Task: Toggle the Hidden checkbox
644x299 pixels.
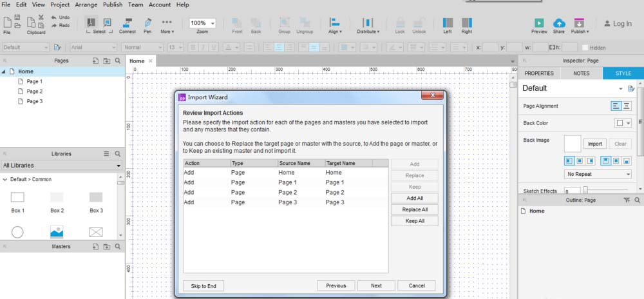Action: [x=585, y=48]
